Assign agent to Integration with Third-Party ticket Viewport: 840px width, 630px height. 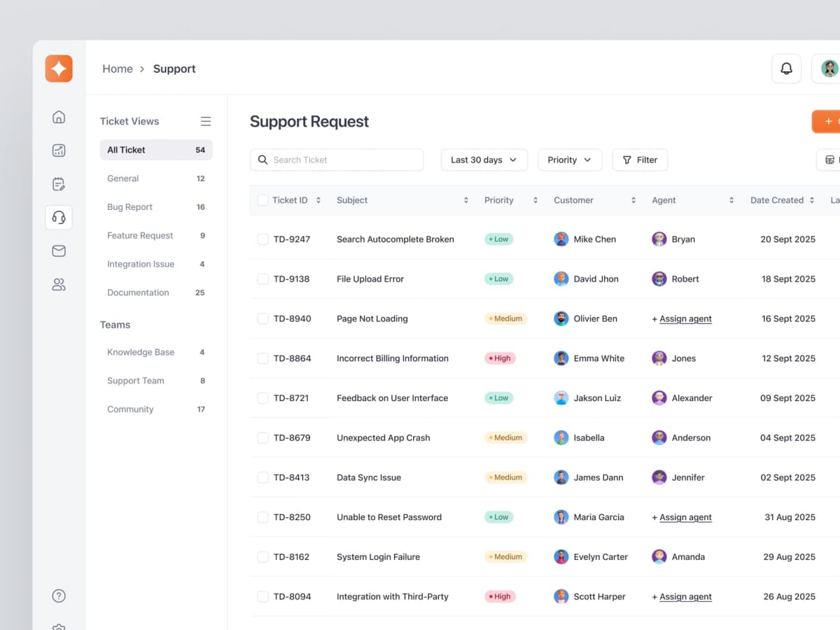coord(682,596)
